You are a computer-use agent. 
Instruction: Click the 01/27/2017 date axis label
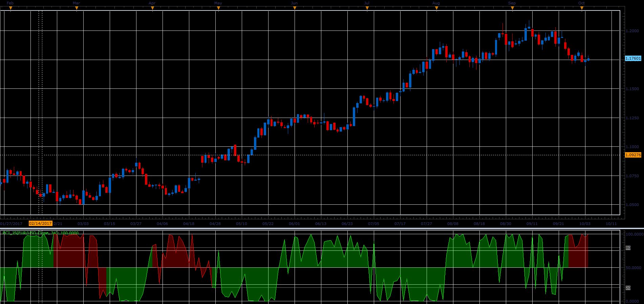pos(11,224)
